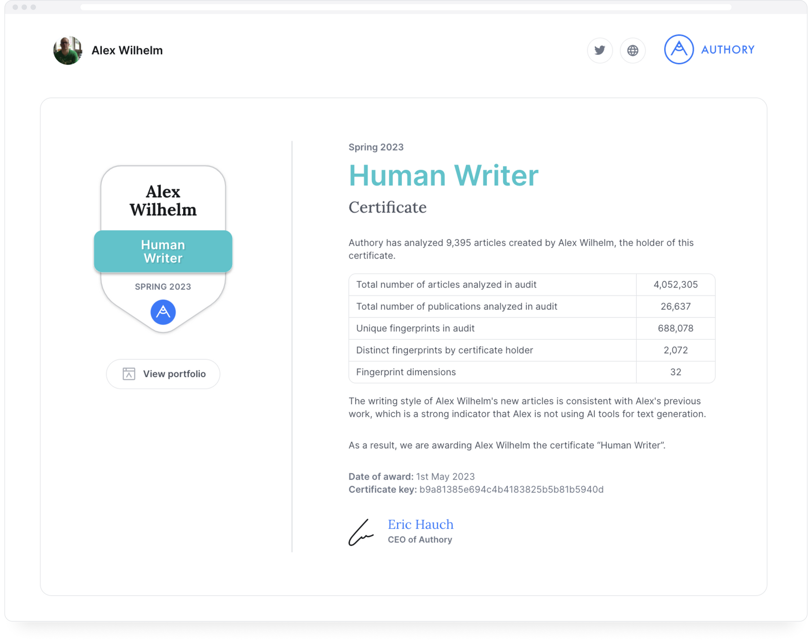
Task: Click 'Unique fingerprints in audit' row label
Action: pos(415,328)
